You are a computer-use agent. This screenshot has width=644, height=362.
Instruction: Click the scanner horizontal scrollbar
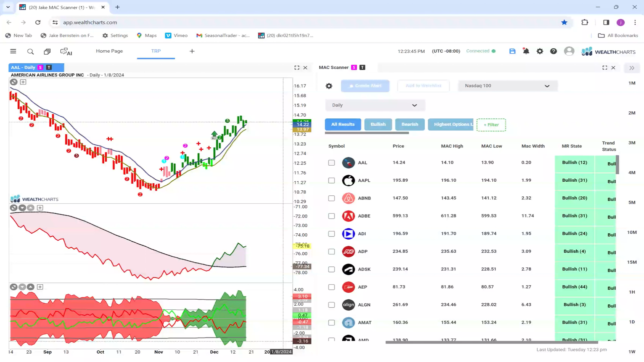point(492,342)
